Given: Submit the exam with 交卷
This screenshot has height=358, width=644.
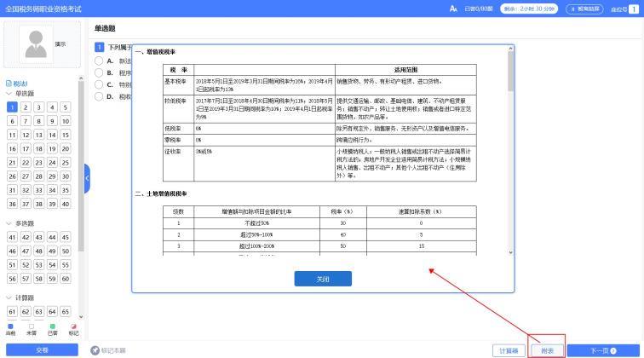Looking at the screenshot, I should (42, 350).
